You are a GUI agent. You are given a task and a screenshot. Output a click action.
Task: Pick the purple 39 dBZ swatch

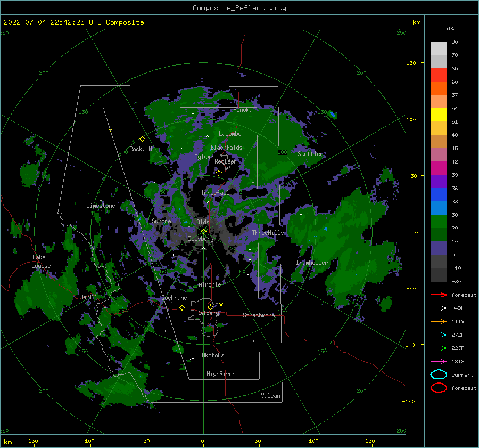coord(439,181)
